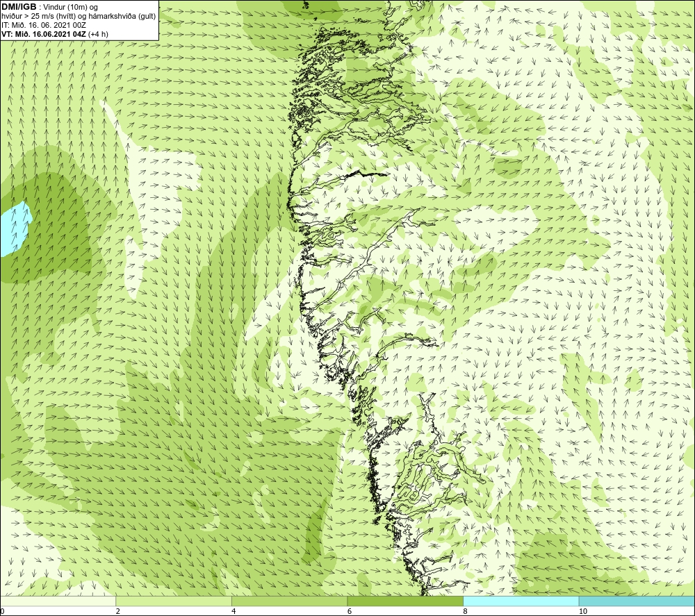Click the legend scale label '10'

click(x=583, y=611)
